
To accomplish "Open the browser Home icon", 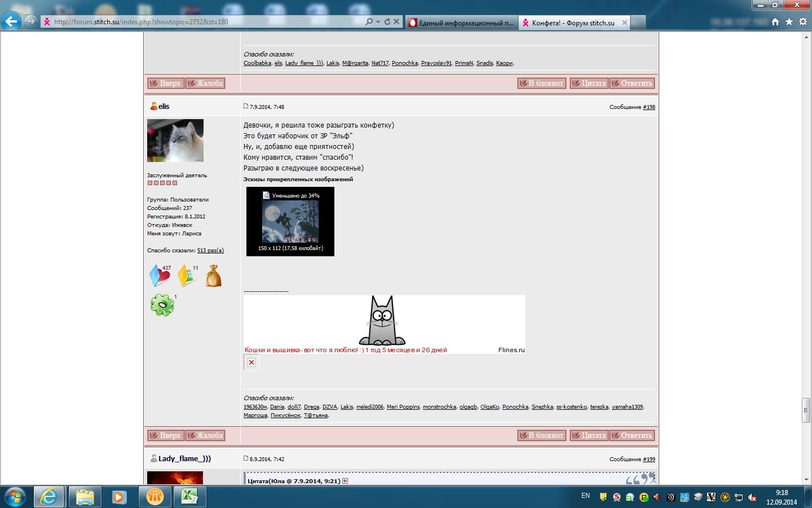I will pyautogui.click(x=775, y=22).
